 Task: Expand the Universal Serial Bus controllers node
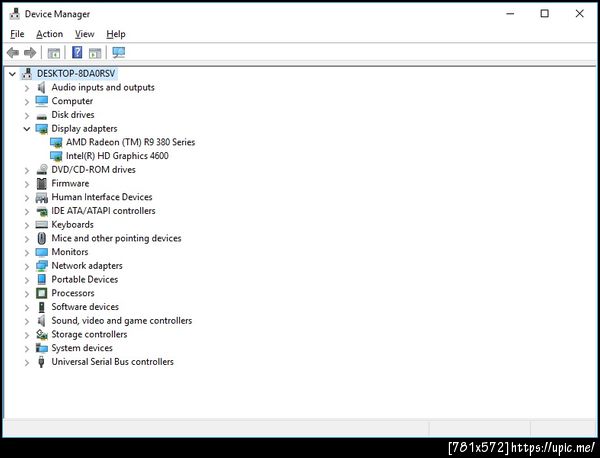coord(26,362)
